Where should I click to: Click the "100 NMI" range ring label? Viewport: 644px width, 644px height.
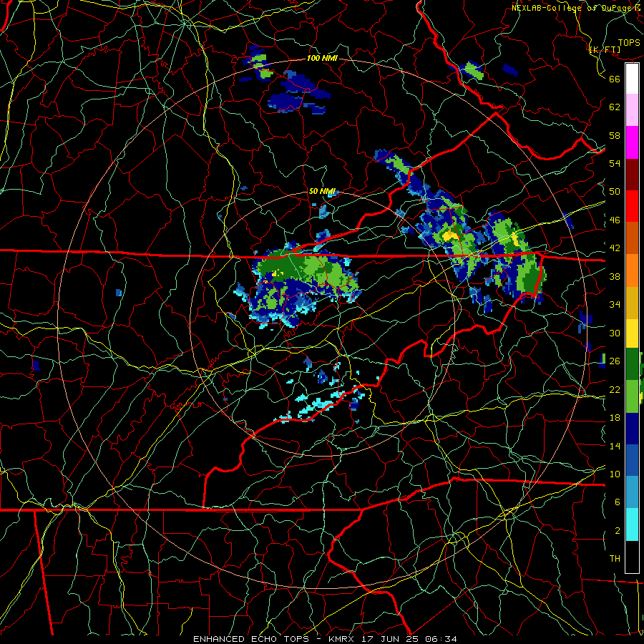[x=322, y=58]
